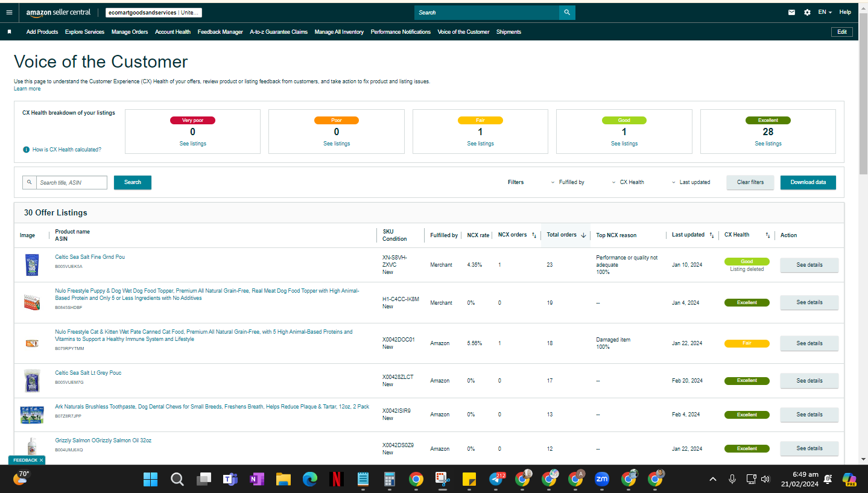868x493 pixels.
Task: Open Sticky Notes from the taskbar
Action: pyautogui.click(x=469, y=479)
